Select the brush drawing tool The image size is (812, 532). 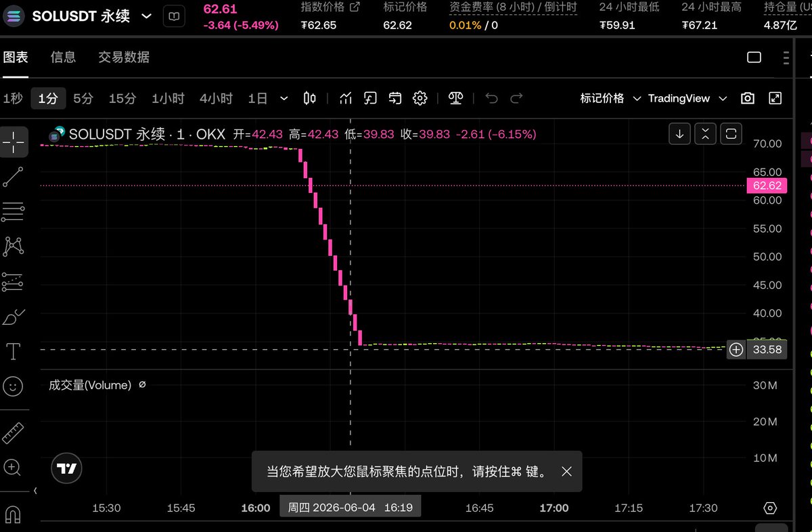click(x=14, y=317)
